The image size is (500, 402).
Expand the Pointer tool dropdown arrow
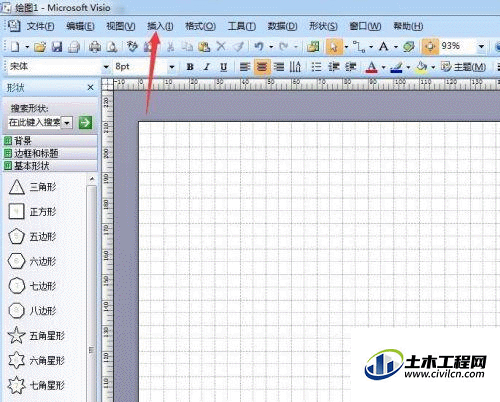(346, 47)
